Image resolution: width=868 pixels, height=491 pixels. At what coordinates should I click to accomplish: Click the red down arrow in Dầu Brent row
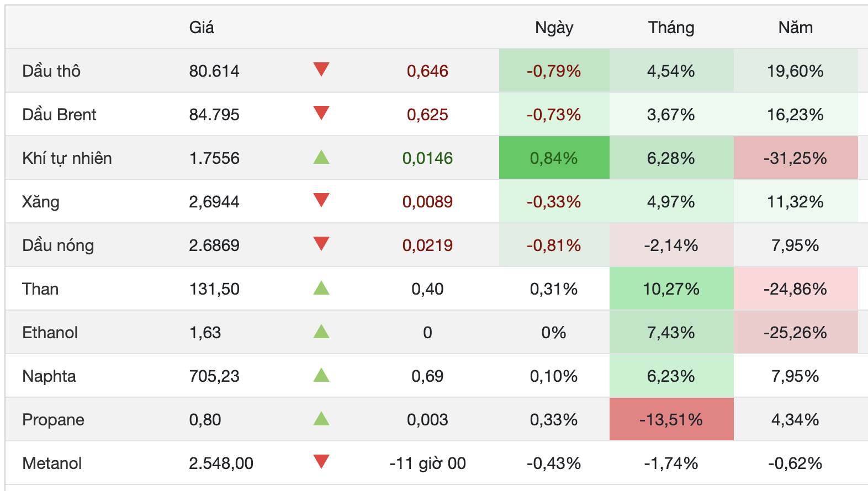(x=321, y=113)
